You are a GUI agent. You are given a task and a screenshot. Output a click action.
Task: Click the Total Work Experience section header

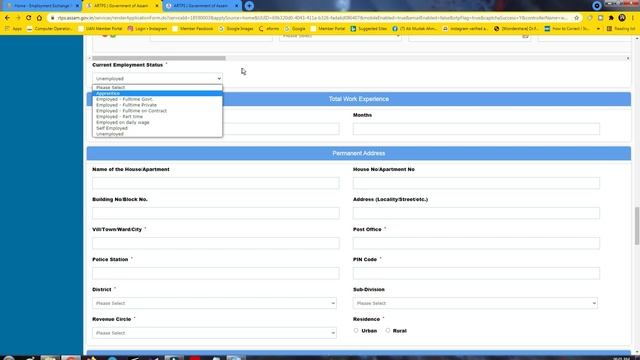point(359,99)
